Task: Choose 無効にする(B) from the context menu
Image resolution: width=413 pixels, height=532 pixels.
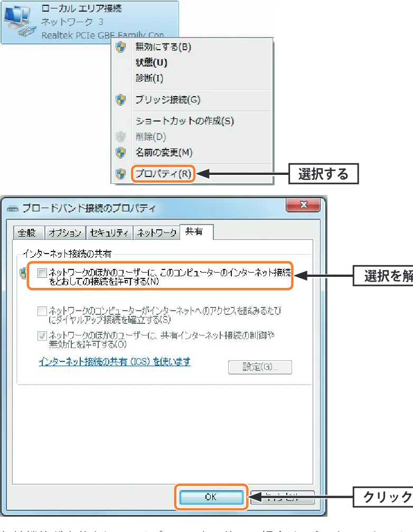Action: 163,47
